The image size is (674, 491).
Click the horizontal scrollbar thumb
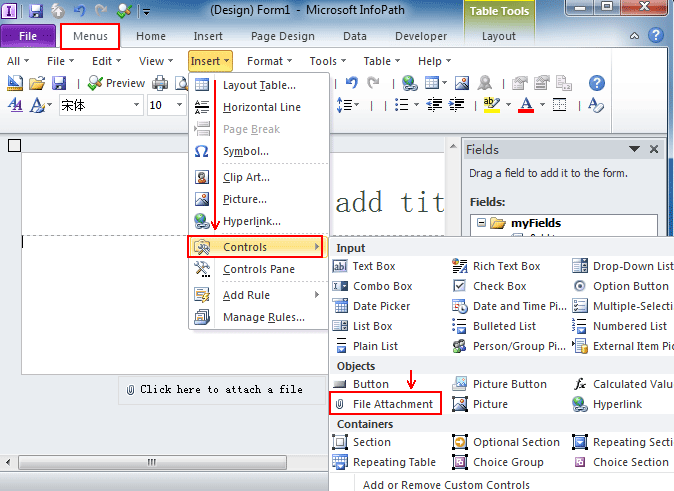[152, 462]
